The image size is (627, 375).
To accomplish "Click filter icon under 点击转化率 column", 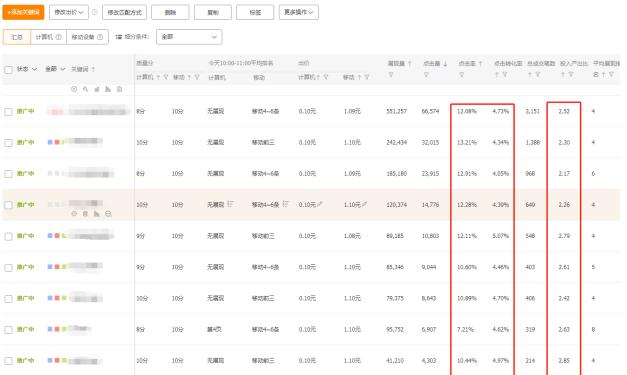I will [x=505, y=75].
